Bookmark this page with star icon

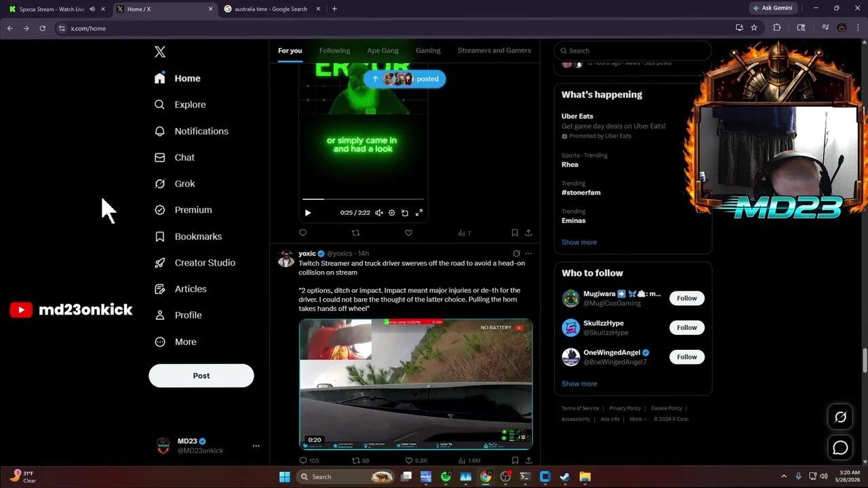pos(753,28)
